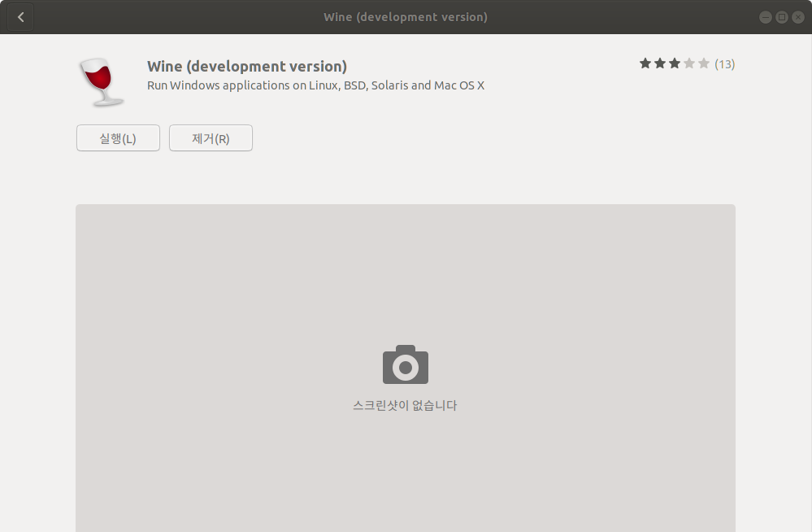
Task: Minimize the software window
Action: (766, 17)
